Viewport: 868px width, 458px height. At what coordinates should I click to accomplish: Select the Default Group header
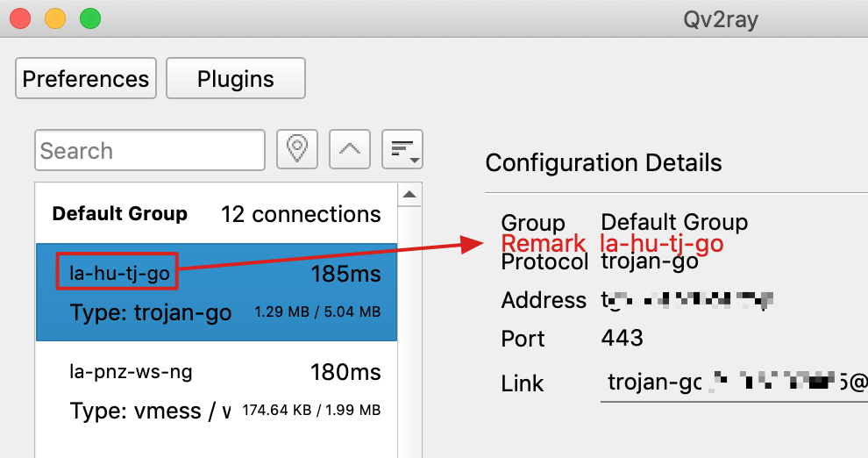click(216, 214)
